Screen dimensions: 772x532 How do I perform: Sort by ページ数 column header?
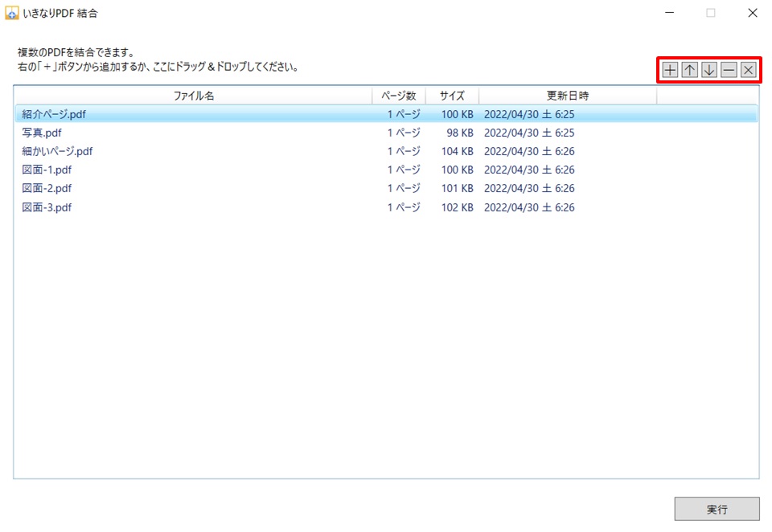click(399, 96)
